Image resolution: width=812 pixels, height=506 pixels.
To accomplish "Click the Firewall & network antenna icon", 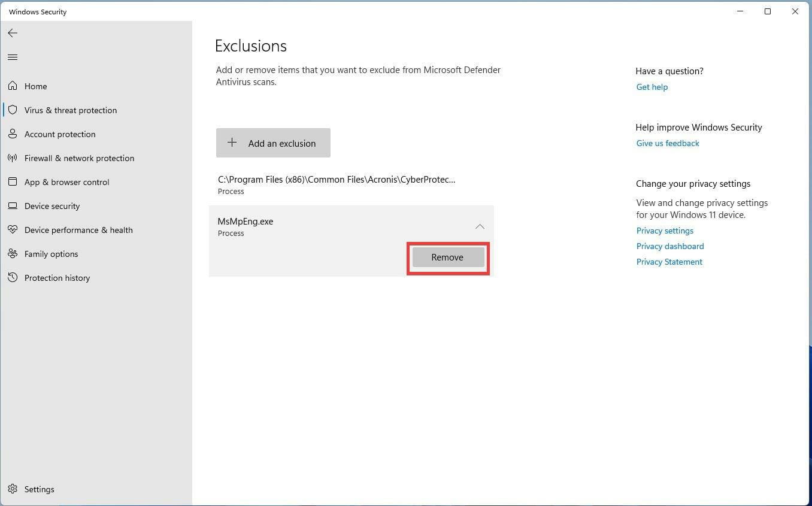I will pos(13,158).
